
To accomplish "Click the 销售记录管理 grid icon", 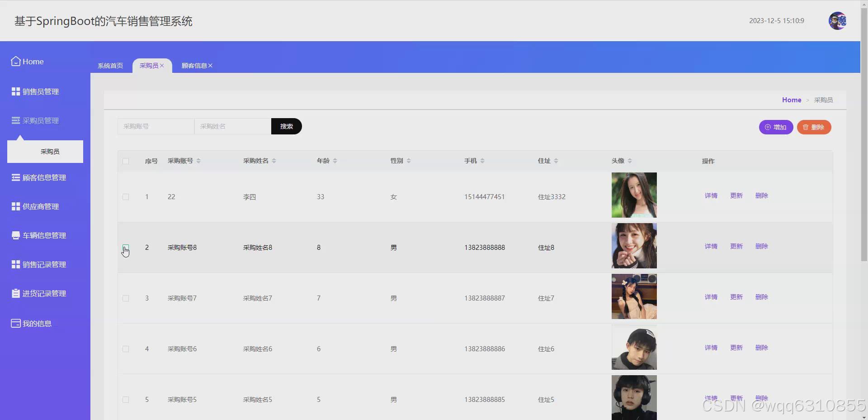I will tap(16, 264).
